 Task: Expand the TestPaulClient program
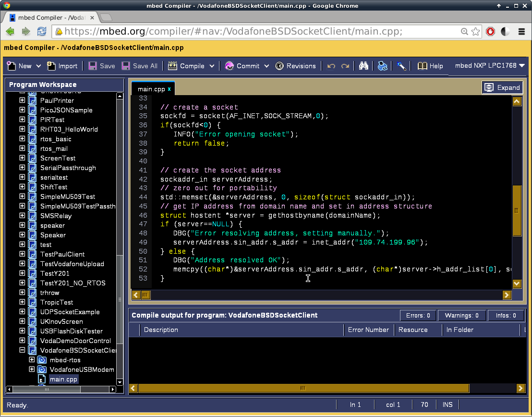(x=22, y=254)
